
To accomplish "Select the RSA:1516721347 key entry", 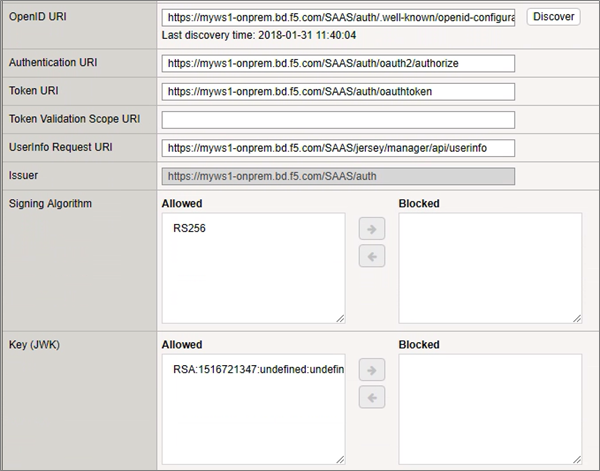I will pyautogui.click(x=258, y=370).
